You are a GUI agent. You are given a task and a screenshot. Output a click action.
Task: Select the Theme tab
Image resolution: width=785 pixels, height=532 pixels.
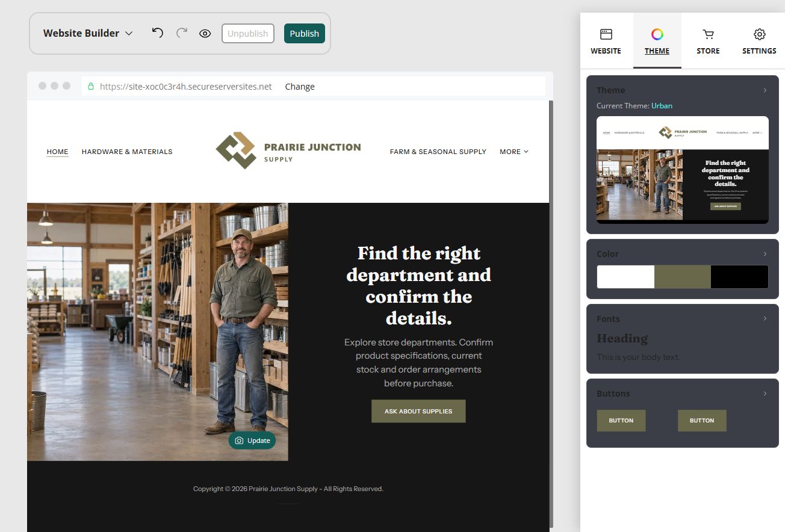pyautogui.click(x=657, y=41)
